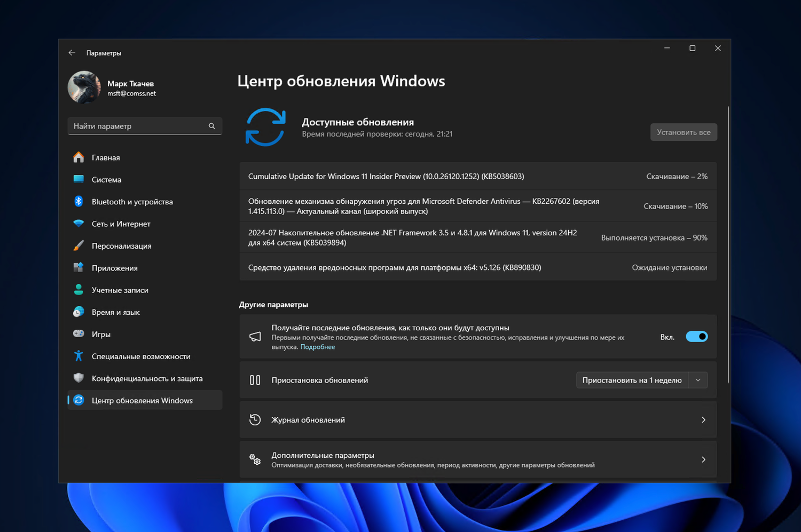The width and height of the screenshot is (801, 532).
Task: Open Учетные записи page
Action: (145, 290)
